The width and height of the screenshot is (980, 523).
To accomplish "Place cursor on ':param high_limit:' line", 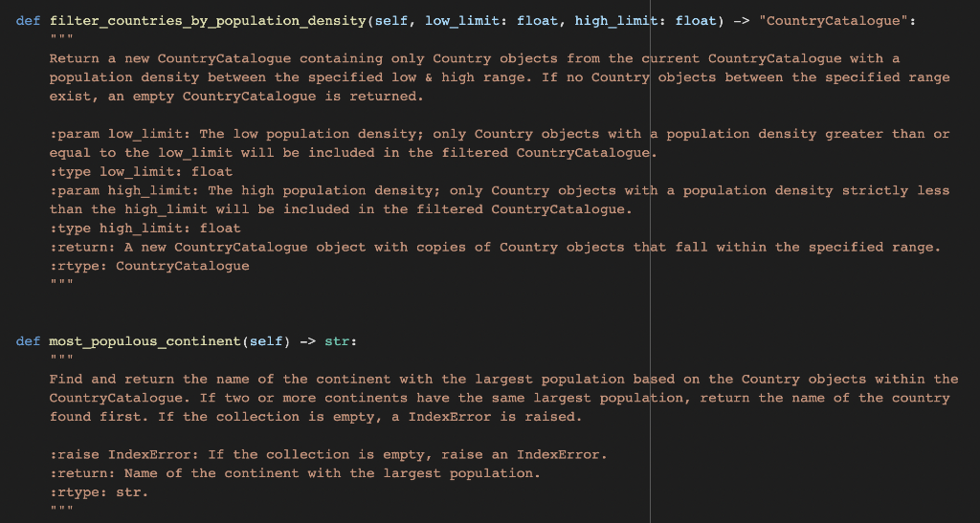I will [x=500, y=190].
